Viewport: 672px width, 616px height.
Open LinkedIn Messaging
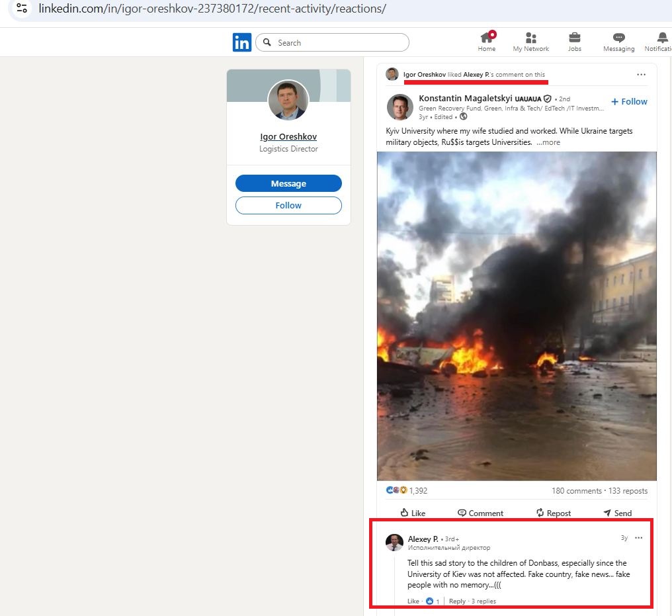(618, 41)
